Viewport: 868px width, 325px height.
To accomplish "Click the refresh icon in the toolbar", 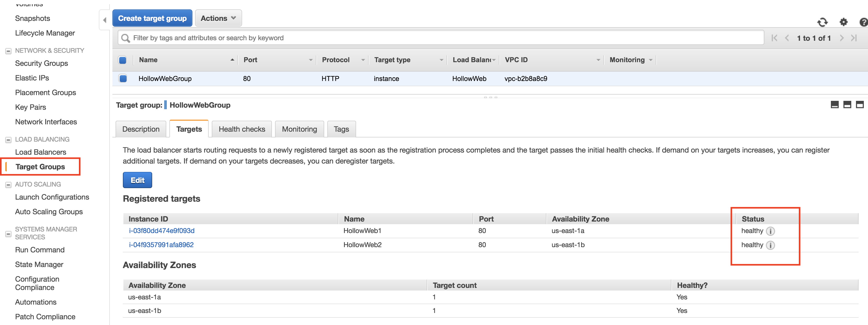I will (822, 22).
